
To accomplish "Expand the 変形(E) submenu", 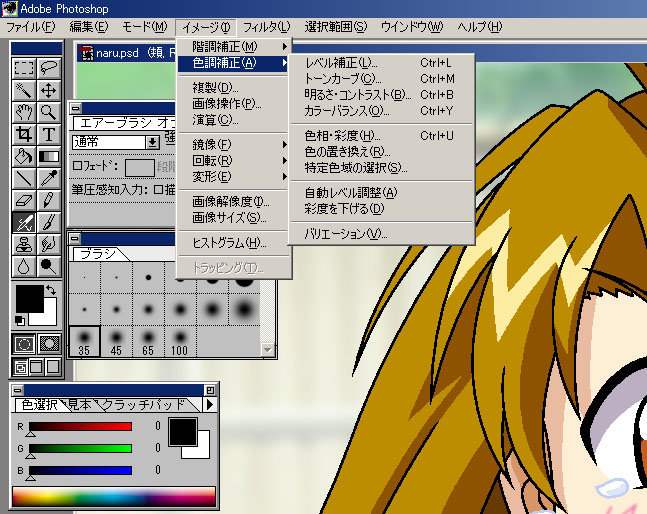I will click(235, 177).
